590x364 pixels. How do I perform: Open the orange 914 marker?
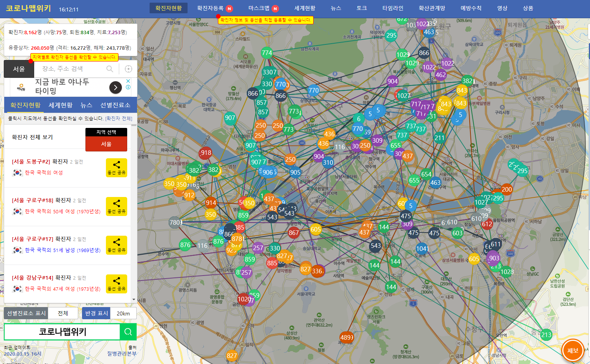[x=211, y=202]
